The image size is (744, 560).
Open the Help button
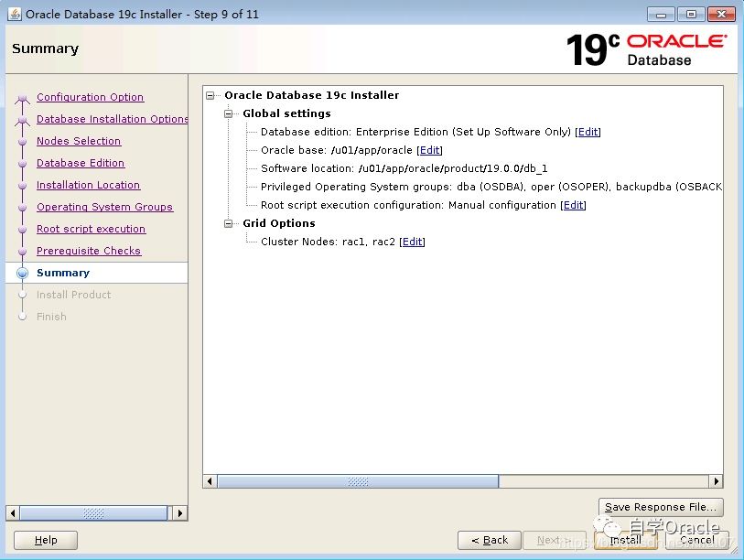(46, 540)
